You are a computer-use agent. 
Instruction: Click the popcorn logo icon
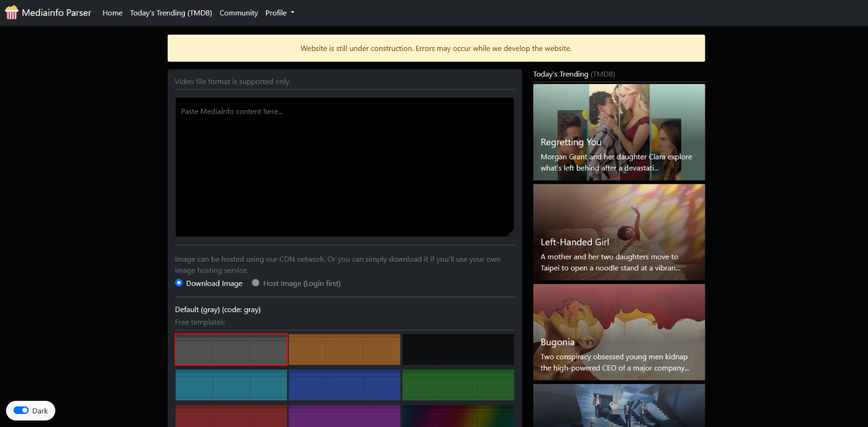click(x=11, y=12)
